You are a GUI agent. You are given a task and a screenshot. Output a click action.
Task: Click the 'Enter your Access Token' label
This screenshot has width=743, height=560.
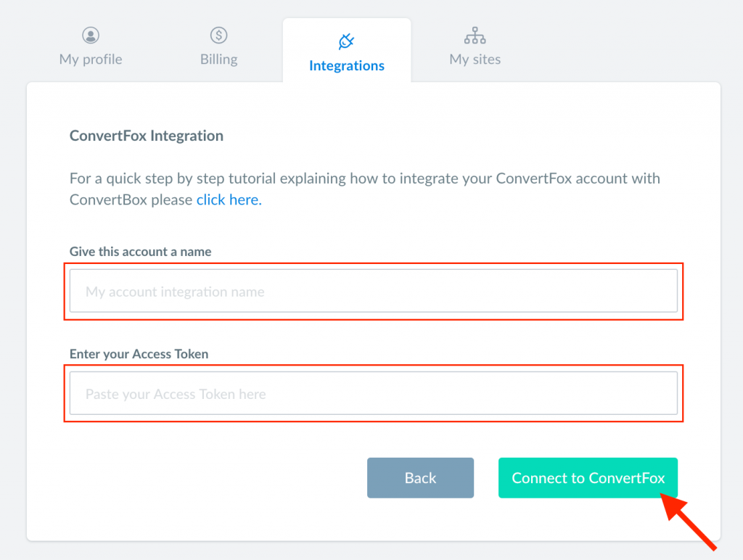coord(139,354)
